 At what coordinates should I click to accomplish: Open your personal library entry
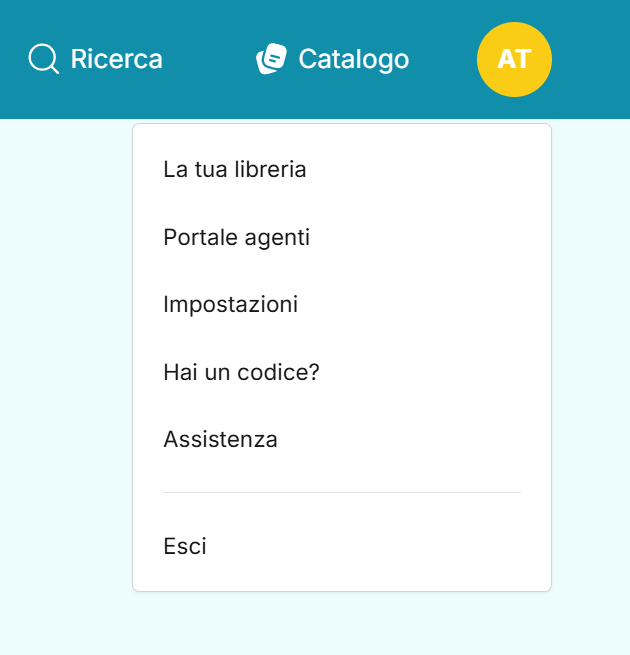tap(235, 170)
